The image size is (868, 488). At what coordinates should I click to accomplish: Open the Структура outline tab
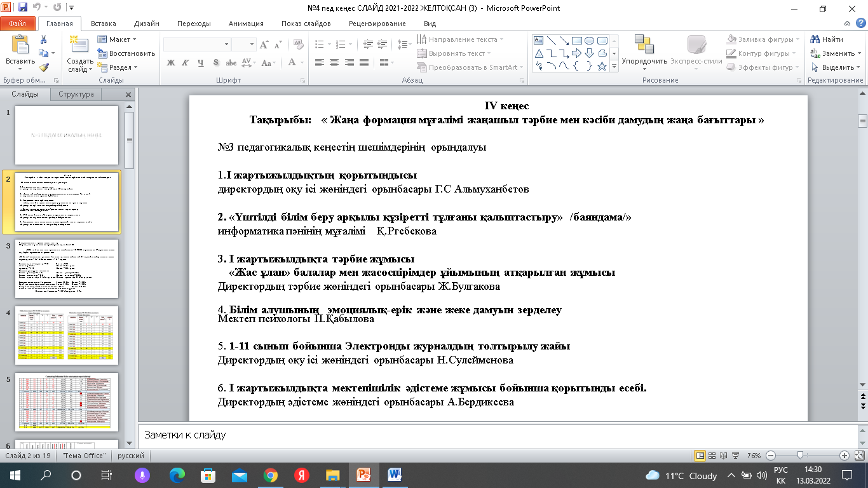76,94
